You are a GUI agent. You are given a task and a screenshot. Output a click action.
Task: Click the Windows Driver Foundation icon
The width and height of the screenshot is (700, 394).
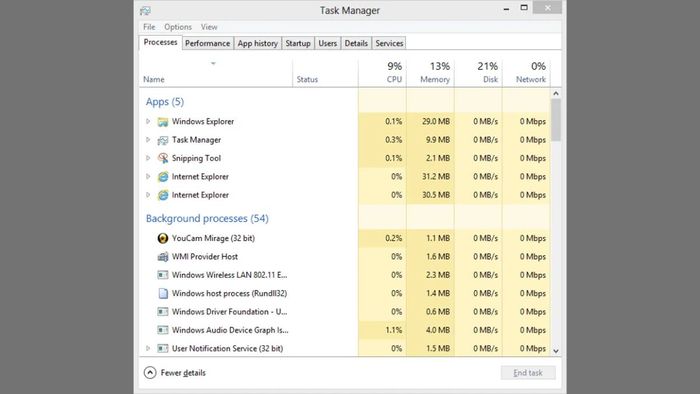[163, 311]
